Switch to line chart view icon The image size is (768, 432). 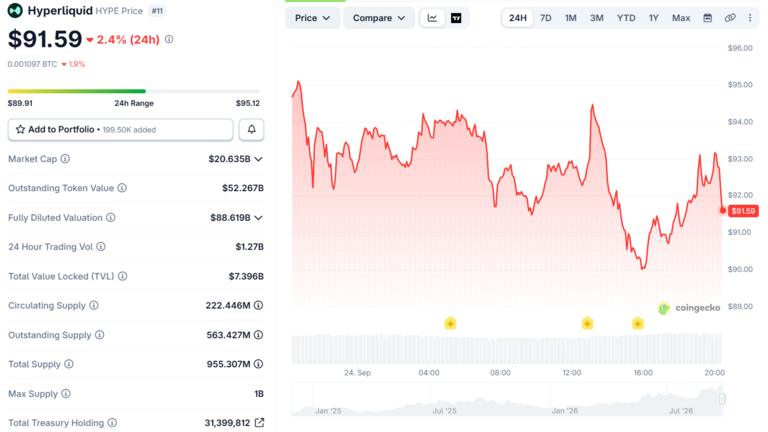(x=432, y=18)
